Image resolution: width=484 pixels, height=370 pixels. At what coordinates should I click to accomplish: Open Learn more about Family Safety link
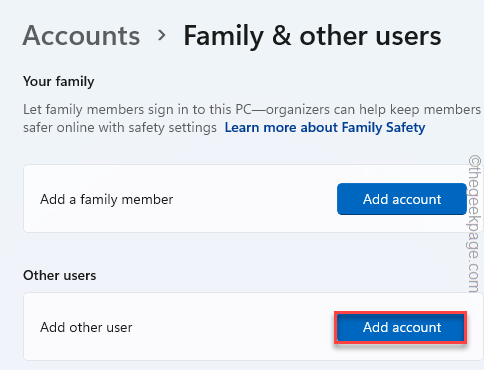click(x=325, y=128)
